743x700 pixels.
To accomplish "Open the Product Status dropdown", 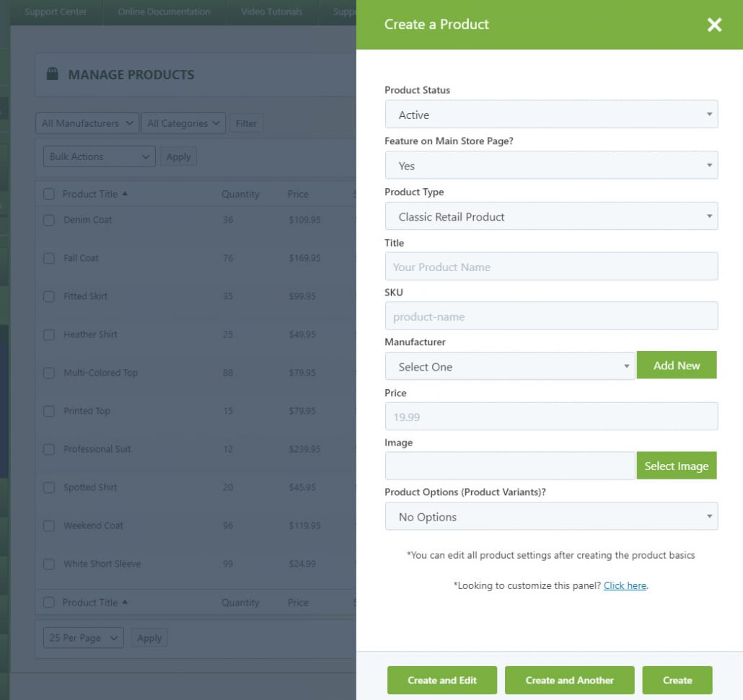I will coord(551,114).
